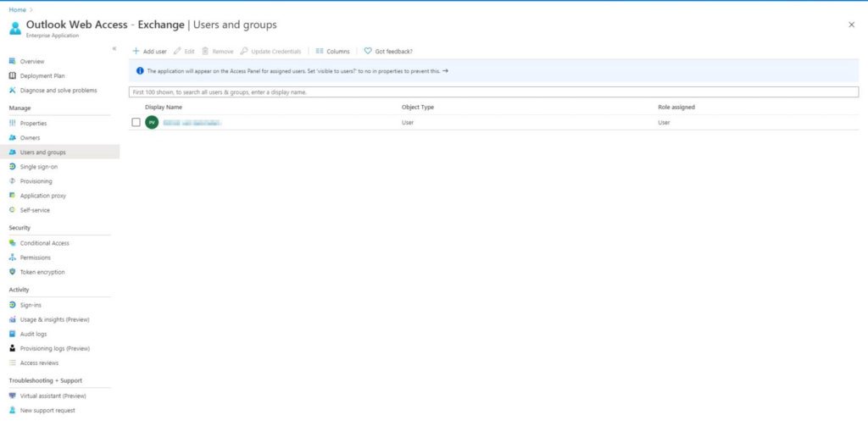
Task: Click the Owners people icon
Action: click(12, 137)
